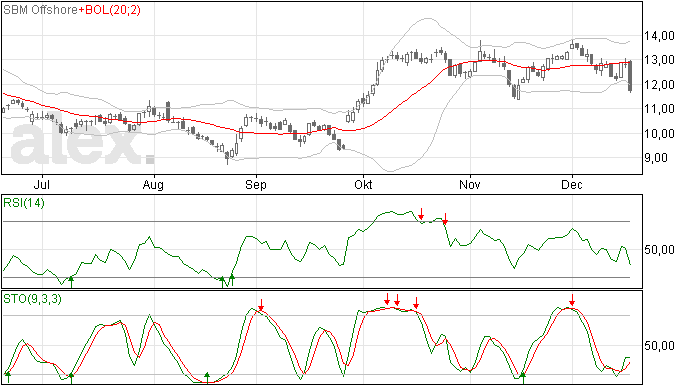Select the 11,00 price axis label
Viewport: 690px width, 387px height.
click(x=659, y=109)
